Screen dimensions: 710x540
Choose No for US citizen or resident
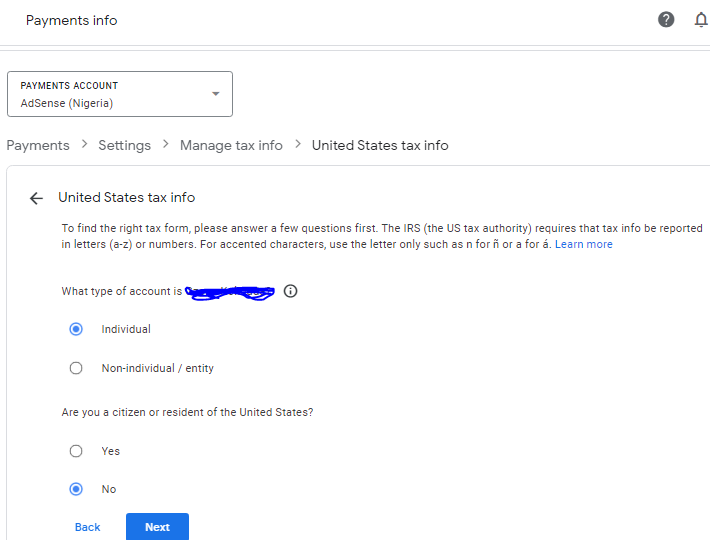coord(76,489)
